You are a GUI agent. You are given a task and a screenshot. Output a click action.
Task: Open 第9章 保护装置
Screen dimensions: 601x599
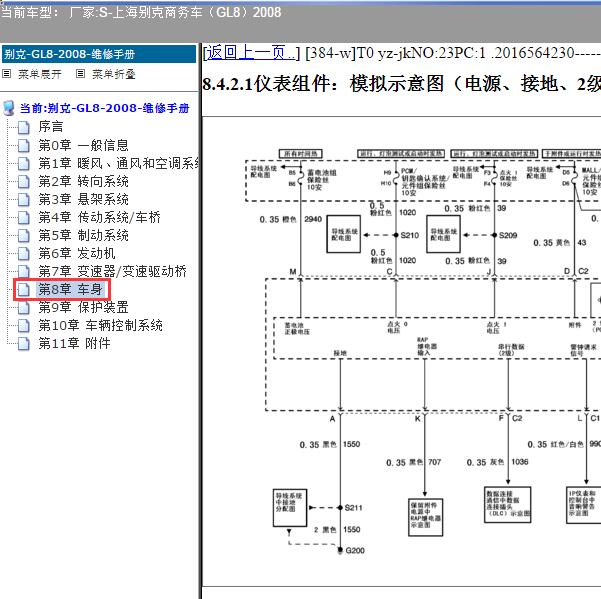84,308
